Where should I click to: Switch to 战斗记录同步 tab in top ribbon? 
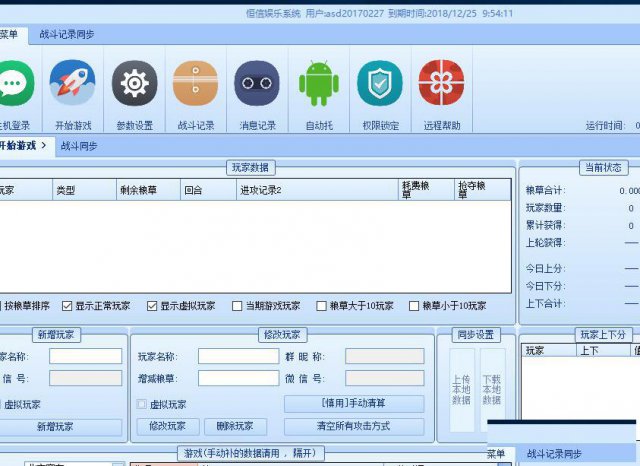[67, 34]
